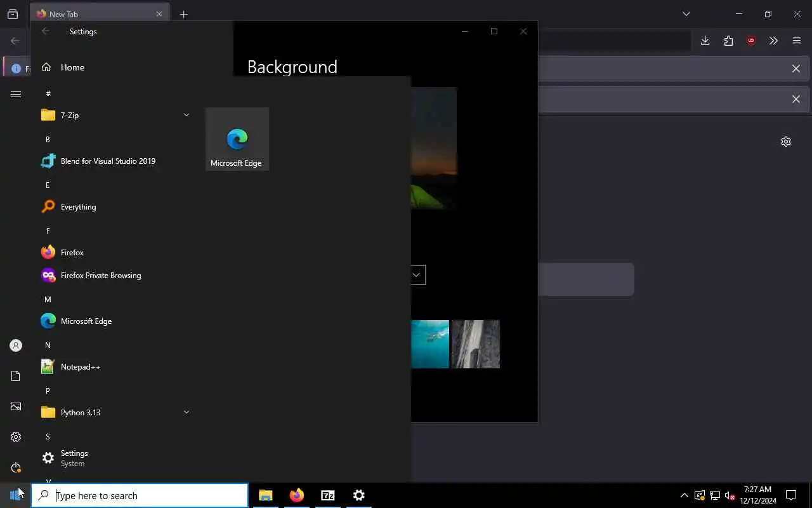
Task: Show more Firefox toolbar tools chevrons
Action: 773,41
